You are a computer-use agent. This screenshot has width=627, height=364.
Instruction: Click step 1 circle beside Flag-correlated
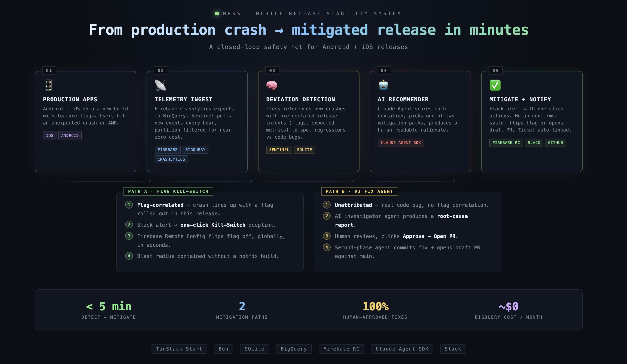coord(129,205)
